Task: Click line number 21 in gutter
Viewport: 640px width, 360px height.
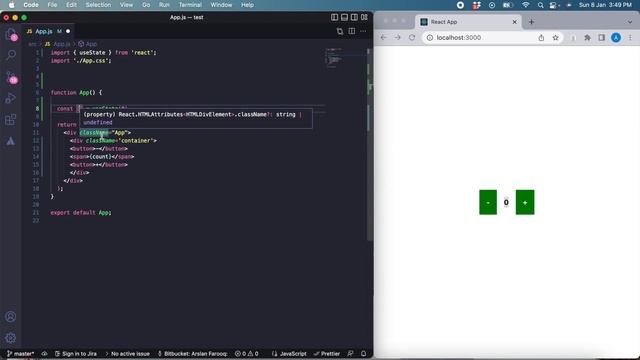Action: 36,213
